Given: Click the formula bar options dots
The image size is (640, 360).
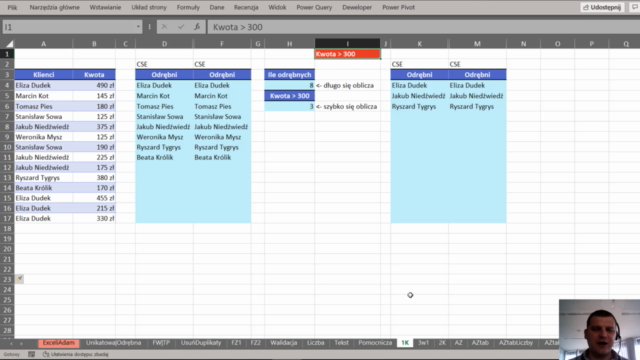Looking at the screenshot, I should (149, 27).
